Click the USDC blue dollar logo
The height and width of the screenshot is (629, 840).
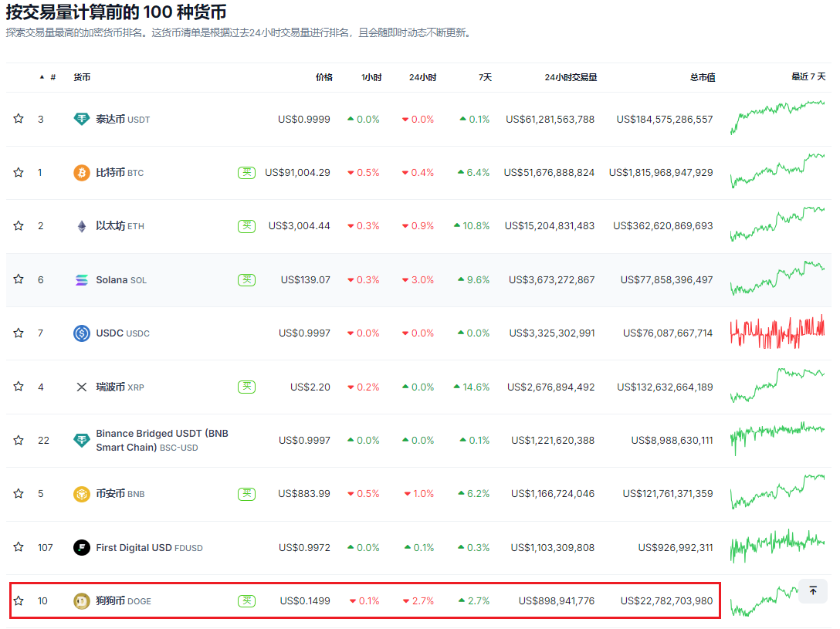click(x=81, y=333)
